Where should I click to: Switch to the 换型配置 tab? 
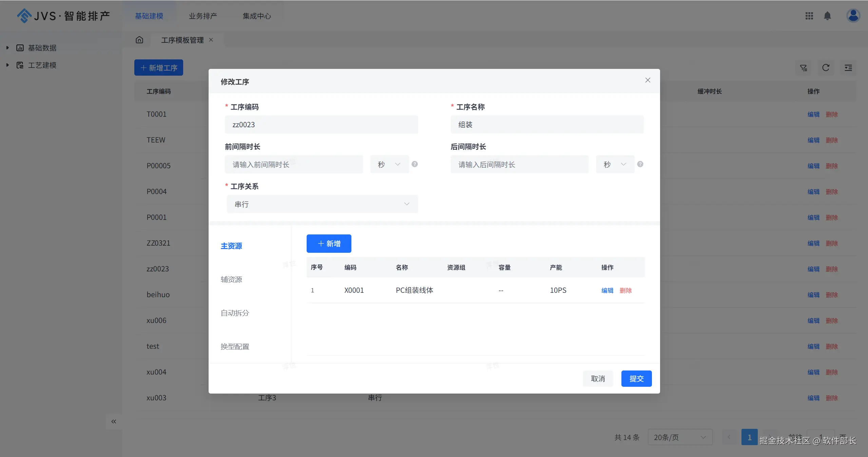(235, 347)
